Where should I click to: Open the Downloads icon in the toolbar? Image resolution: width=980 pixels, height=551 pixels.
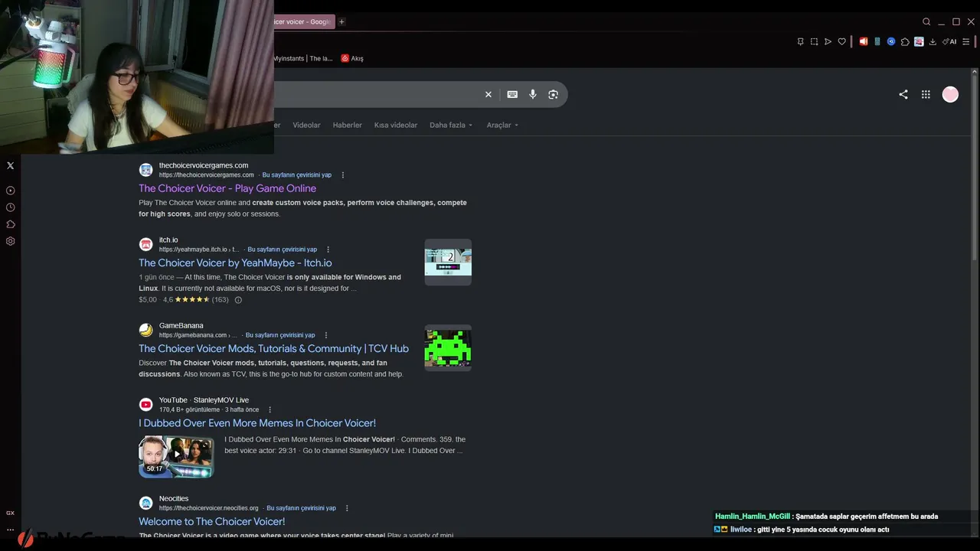pos(933,41)
